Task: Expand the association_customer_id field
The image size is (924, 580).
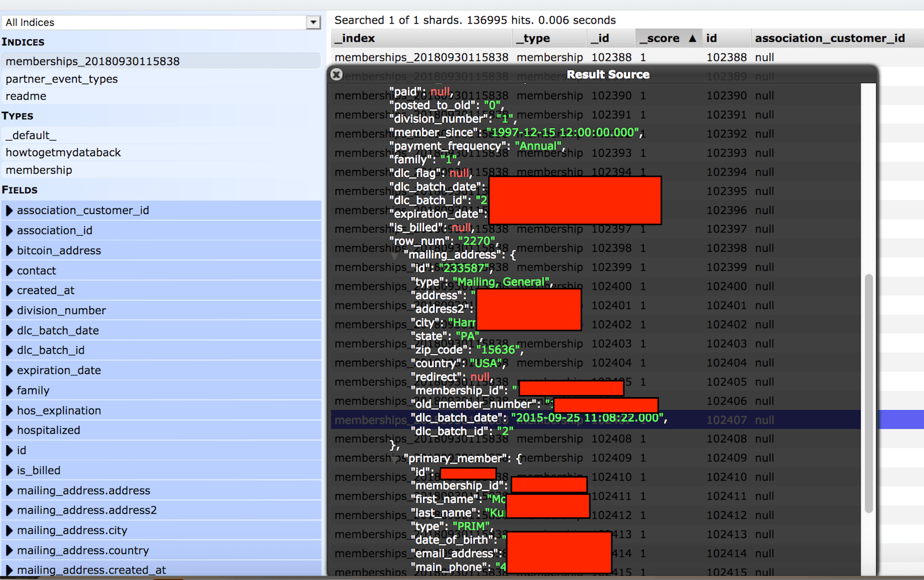Action: click(9, 211)
